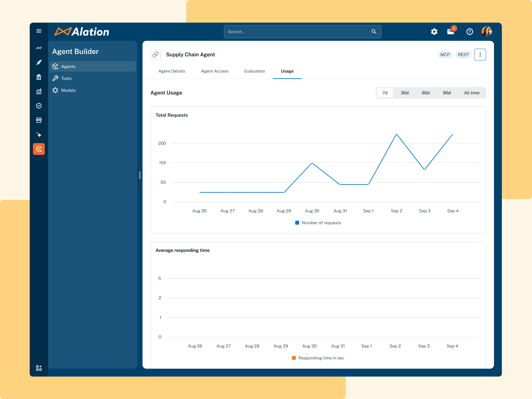Viewport: 532px width, 399px height.
Task: Click the Number of requests legend swatch
Action: (297, 223)
